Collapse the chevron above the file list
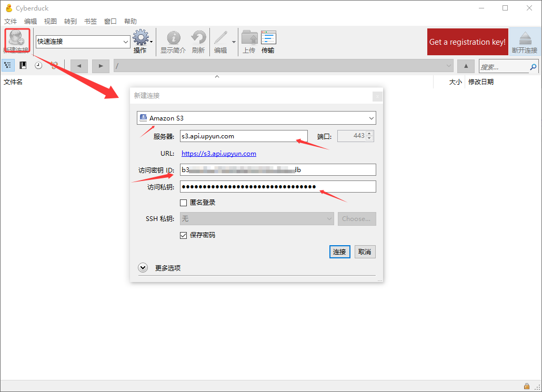This screenshot has height=392, width=542. (217, 76)
